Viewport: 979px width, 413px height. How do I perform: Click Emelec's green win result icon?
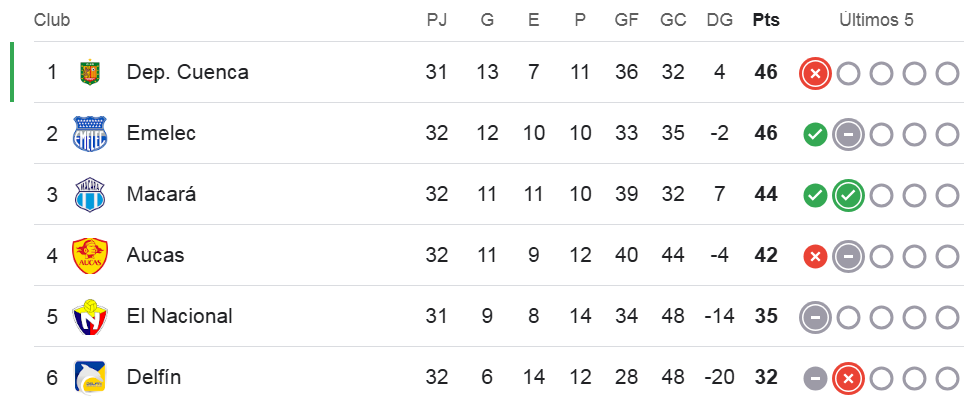(816, 134)
